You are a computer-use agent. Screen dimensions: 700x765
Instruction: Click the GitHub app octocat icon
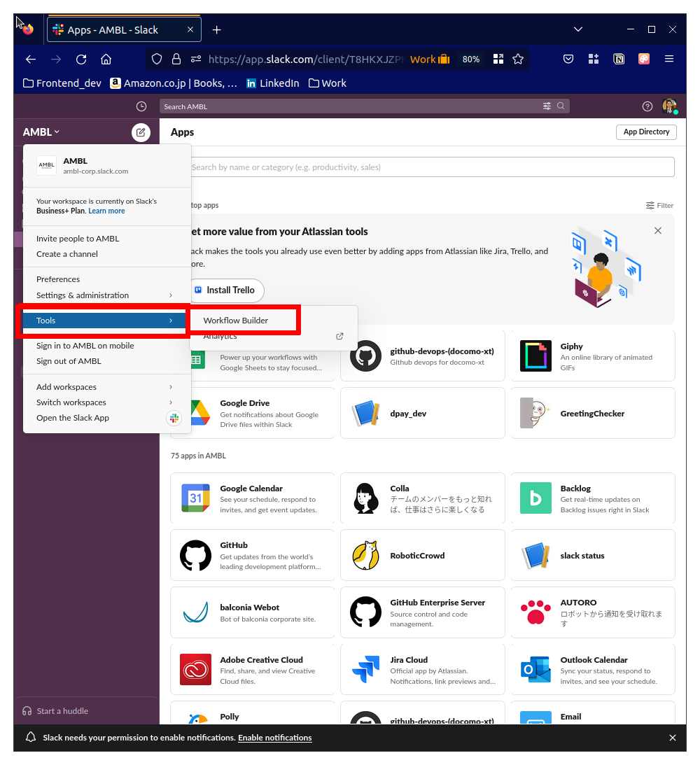click(195, 555)
